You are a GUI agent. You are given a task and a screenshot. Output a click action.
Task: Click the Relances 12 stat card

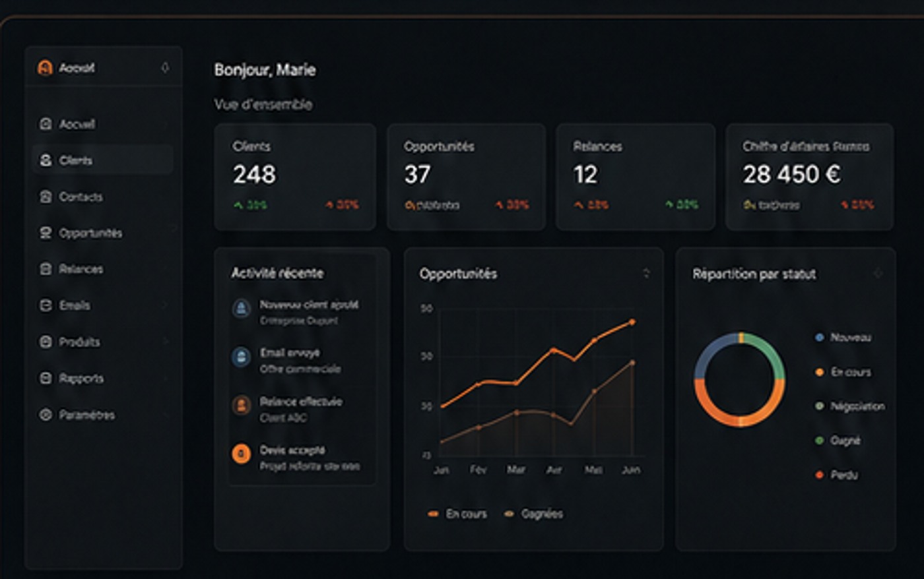click(x=636, y=177)
